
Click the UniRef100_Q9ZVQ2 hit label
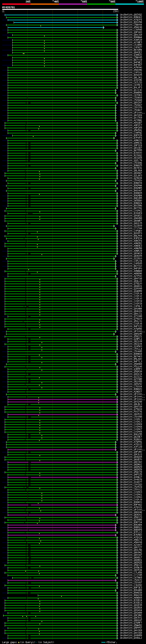(131, 15)
